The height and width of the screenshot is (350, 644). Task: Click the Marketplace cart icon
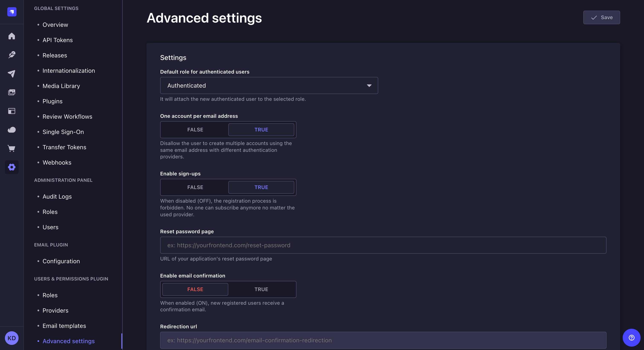[x=11, y=149]
